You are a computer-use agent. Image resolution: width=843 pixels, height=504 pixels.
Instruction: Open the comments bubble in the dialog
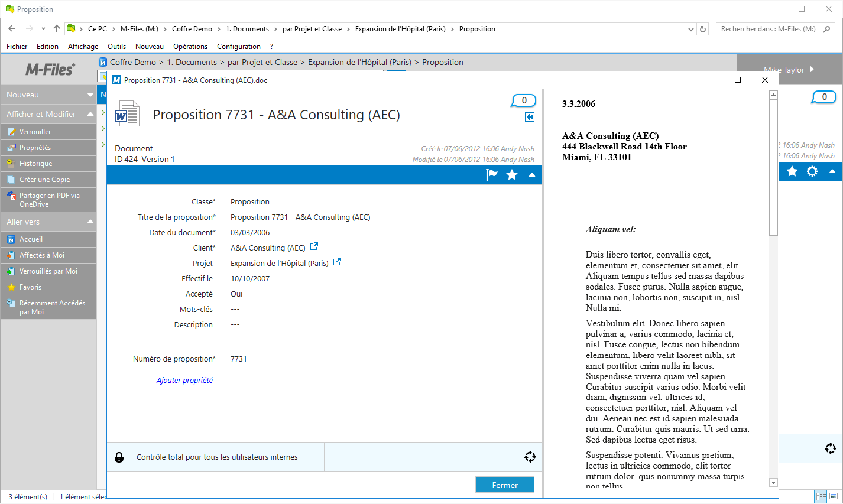click(524, 101)
